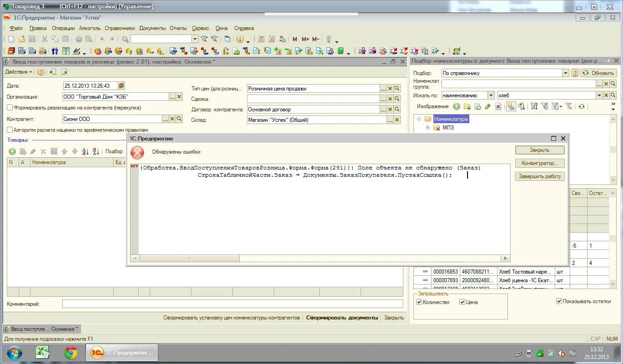Uncheck the Цена checkbox
Screen dimensions: 623x364
[x=462, y=302]
